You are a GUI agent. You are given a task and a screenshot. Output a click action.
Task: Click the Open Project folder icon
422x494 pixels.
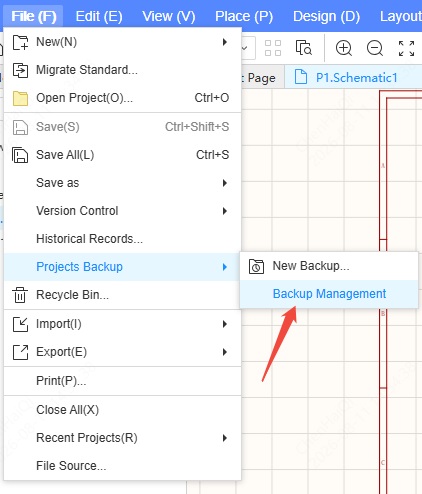[20, 98]
